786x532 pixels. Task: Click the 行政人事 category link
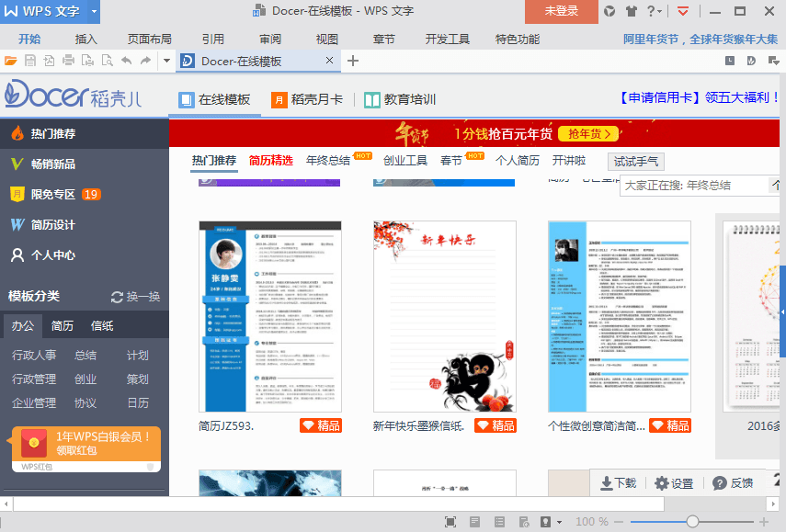click(34, 356)
